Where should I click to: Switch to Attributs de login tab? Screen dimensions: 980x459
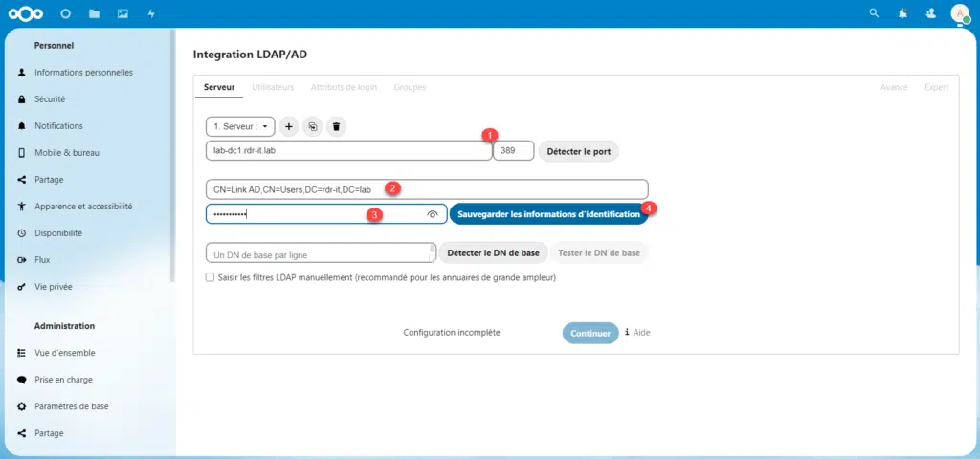(x=344, y=87)
